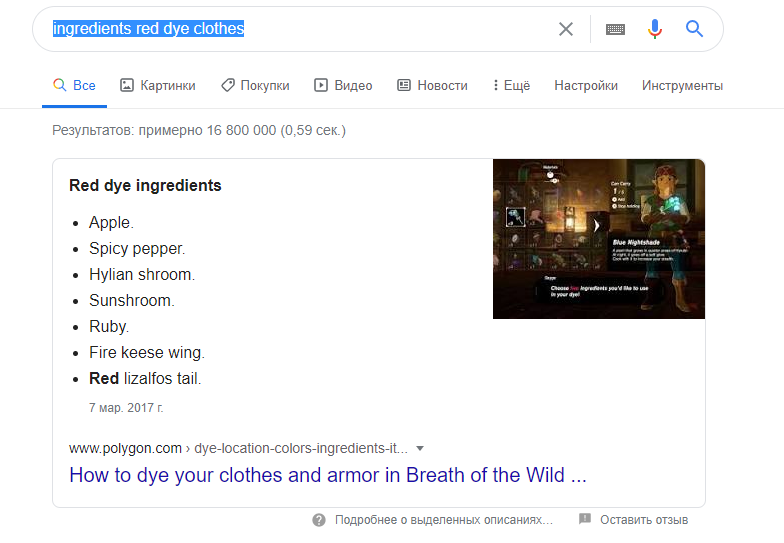
Task: Click the 'Red dye ingredients' heading
Action: tap(145, 186)
